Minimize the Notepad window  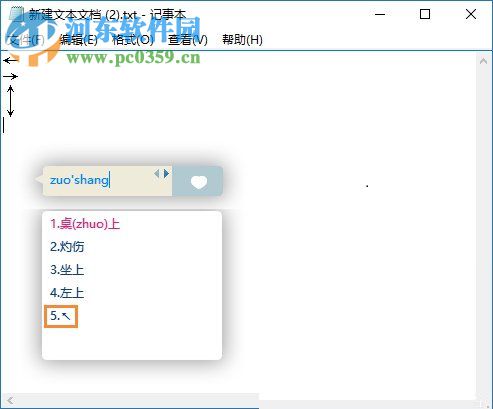[380, 14]
